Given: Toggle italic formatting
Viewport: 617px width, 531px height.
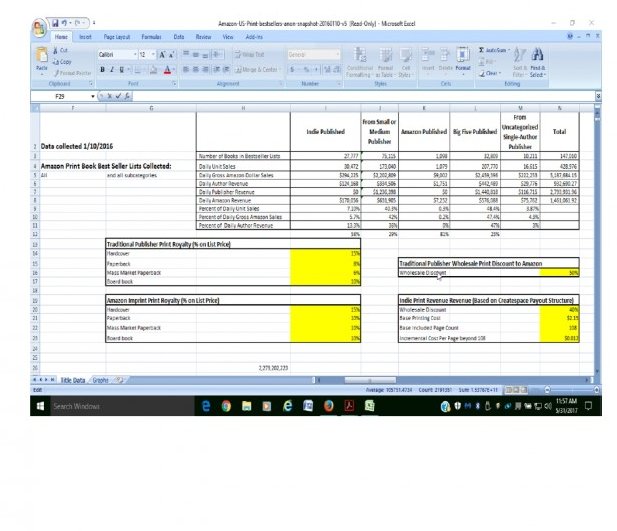Looking at the screenshot, I should point(112,70).
